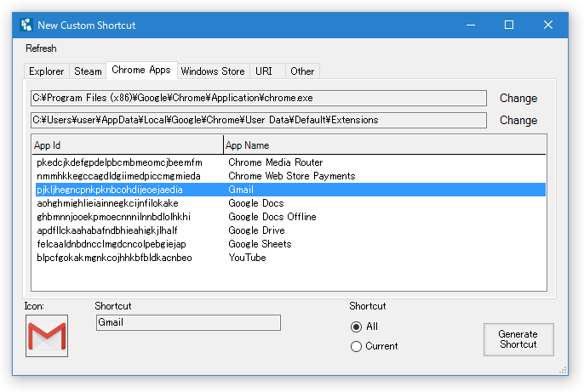This screenshot has width=584, height=392.
Task: Select the Google Sheets row
Action: point(290,244)
